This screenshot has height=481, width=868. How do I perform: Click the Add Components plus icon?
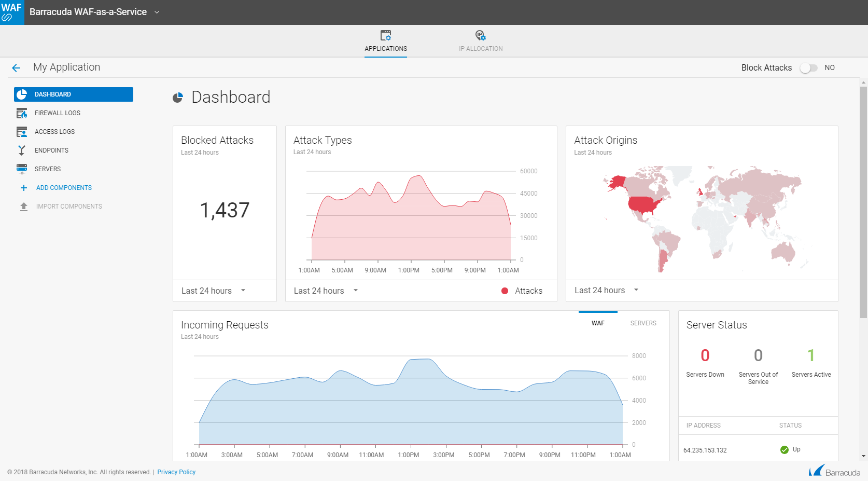24,188
